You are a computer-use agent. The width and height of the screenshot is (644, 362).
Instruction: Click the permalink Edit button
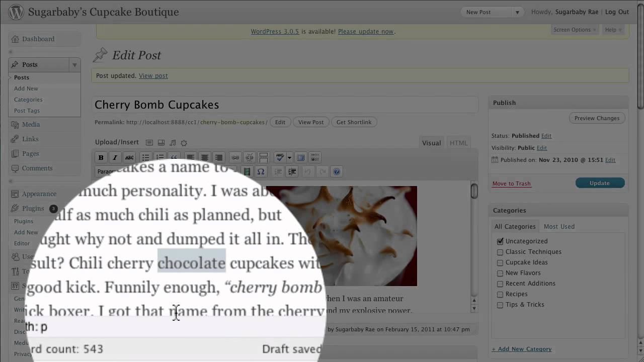280,122
